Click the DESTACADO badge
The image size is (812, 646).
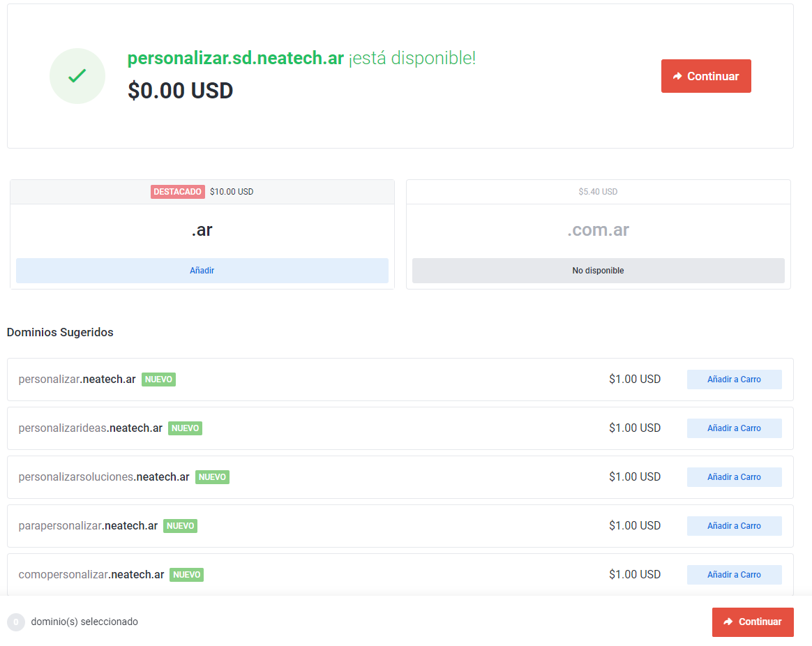pos(178,192)
